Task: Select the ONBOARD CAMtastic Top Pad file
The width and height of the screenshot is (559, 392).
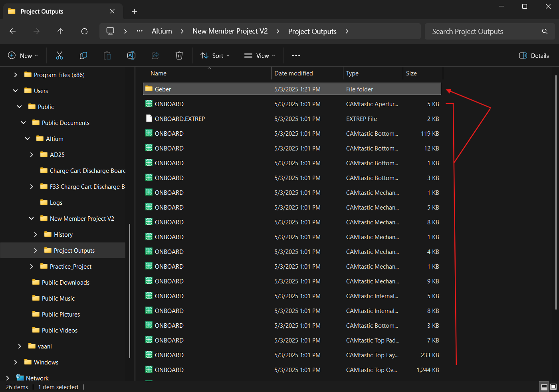Action: click(x=292, y=340)
